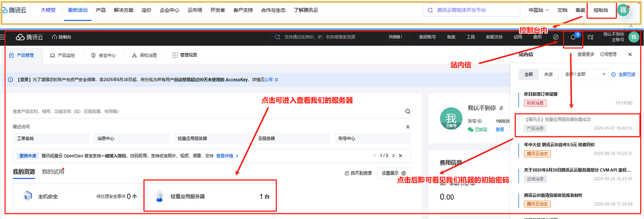Select the 我的资源 tab

[24, 172]
